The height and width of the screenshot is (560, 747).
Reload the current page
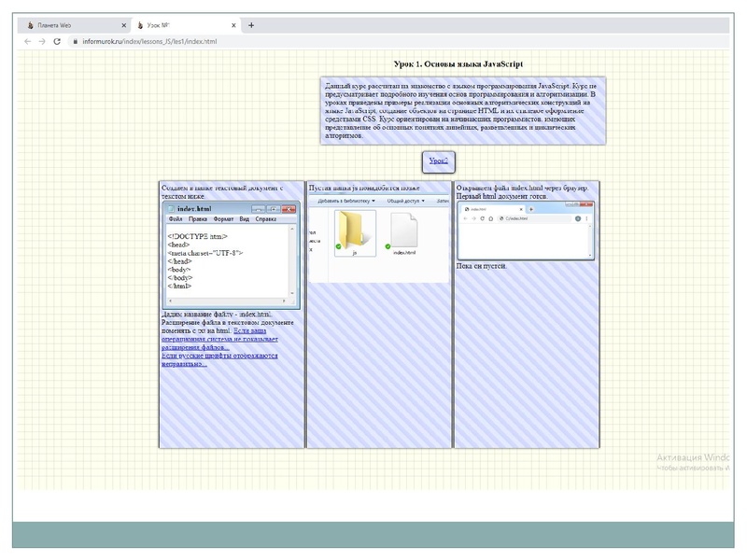[57, 42]
